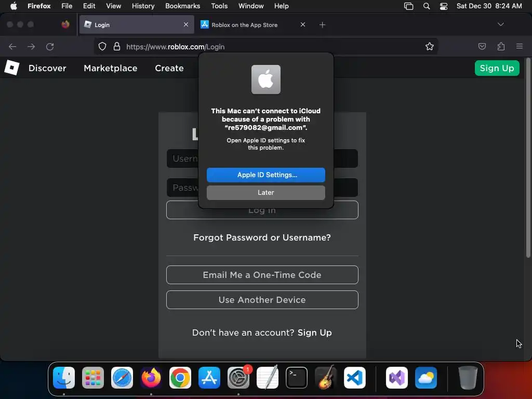Click Email Me a One-Time Code

262,275
